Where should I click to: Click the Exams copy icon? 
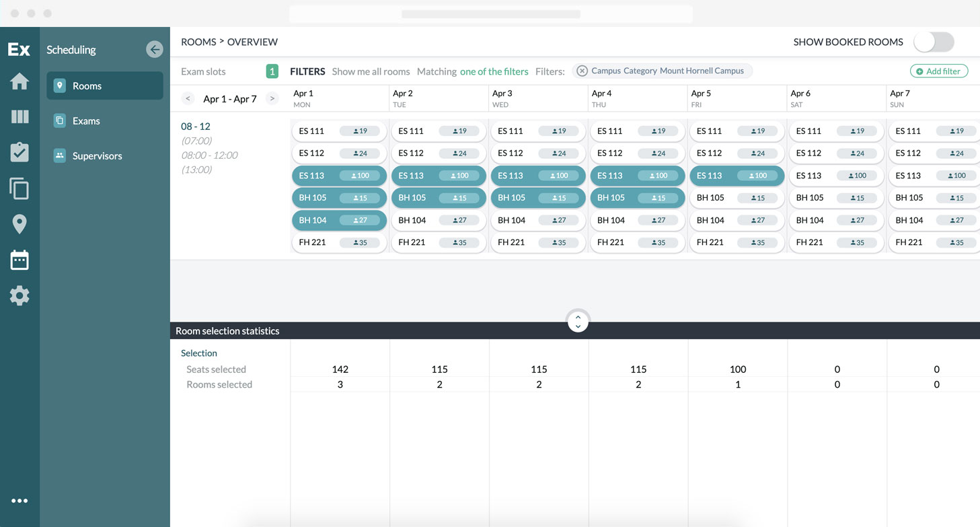[59, 120]
